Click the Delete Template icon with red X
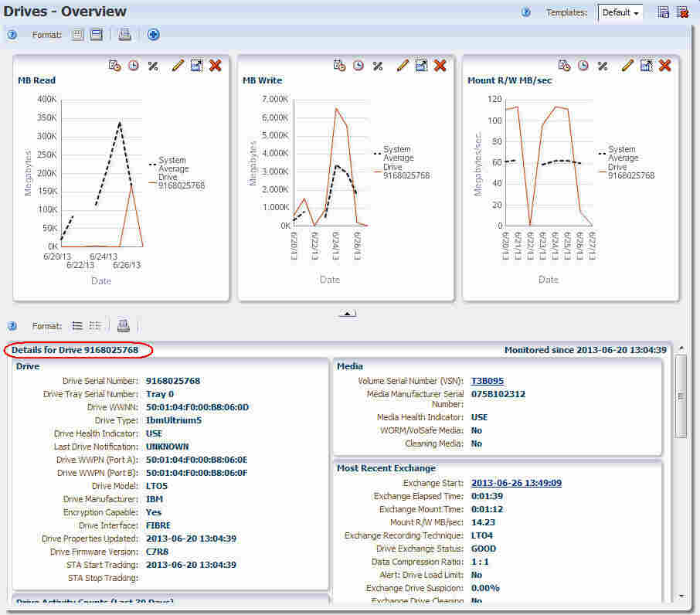Image resolution: width=700 pixels, height=615 pixels. point(682,12)
